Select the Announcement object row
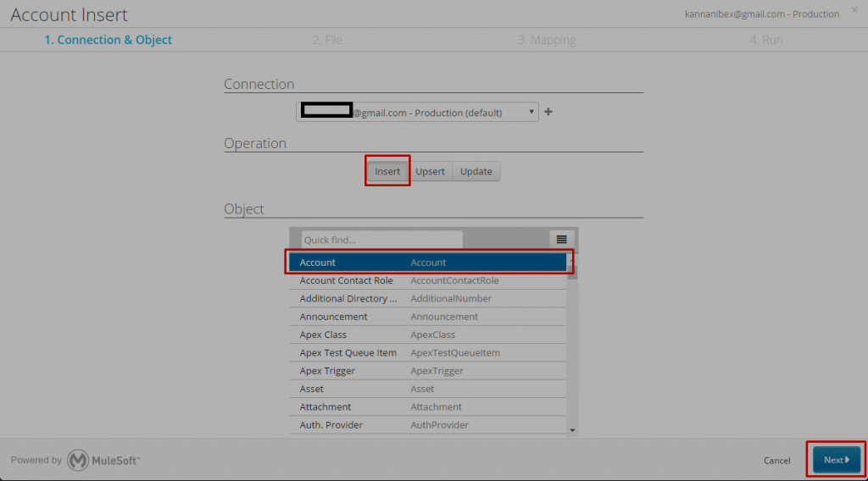The height and width of the screenshot is (481, 868). tap(428, 317)
